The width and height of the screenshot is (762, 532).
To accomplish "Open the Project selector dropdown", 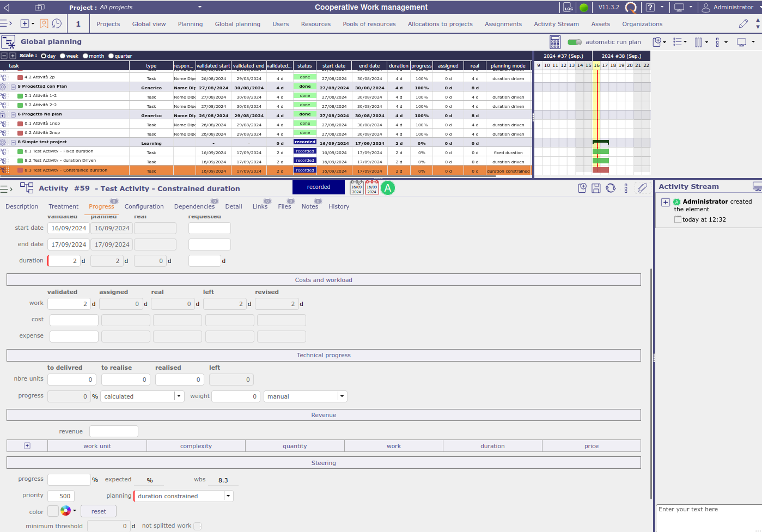I will tap(200, 8).
